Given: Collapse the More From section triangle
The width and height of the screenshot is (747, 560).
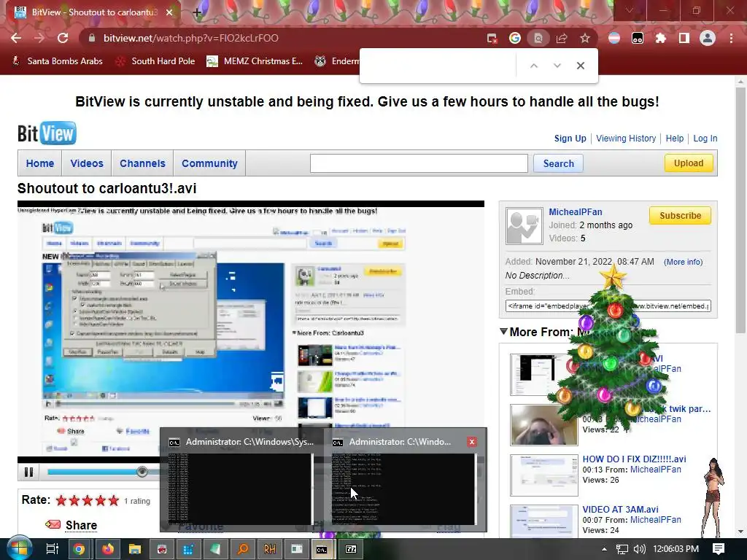Looking at the screenshot, I should [503, 332].
